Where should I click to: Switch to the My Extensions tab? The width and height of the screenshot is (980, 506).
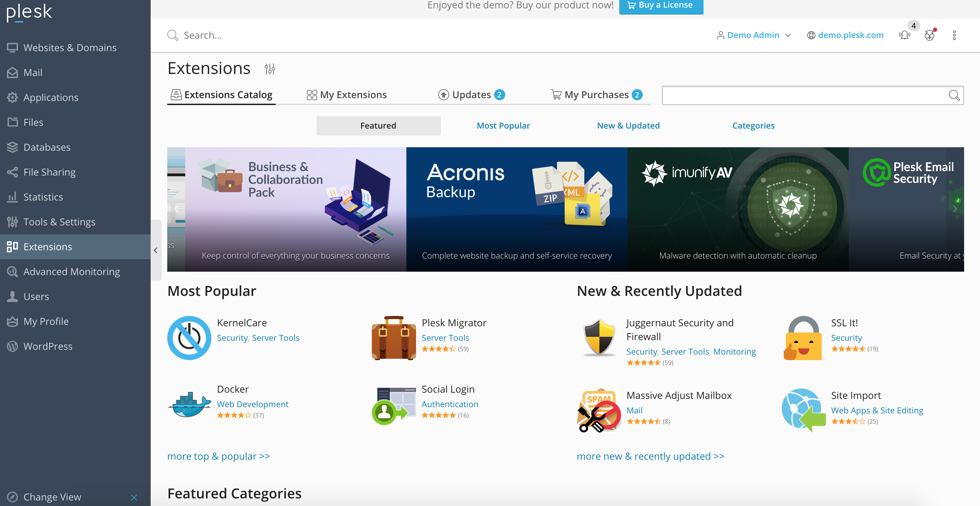[347, 95]
